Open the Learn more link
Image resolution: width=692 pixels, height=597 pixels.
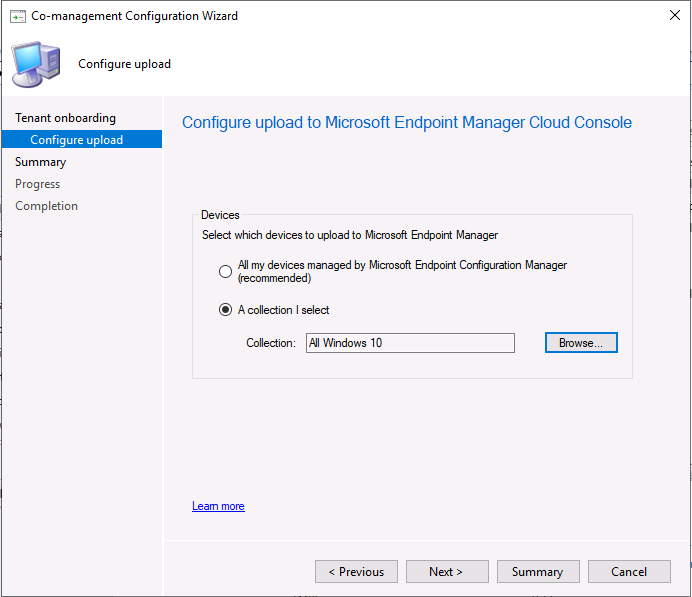pos(218,506)
